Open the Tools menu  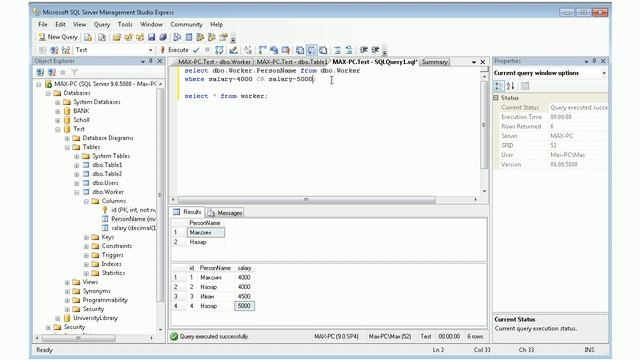click(125, 24)
